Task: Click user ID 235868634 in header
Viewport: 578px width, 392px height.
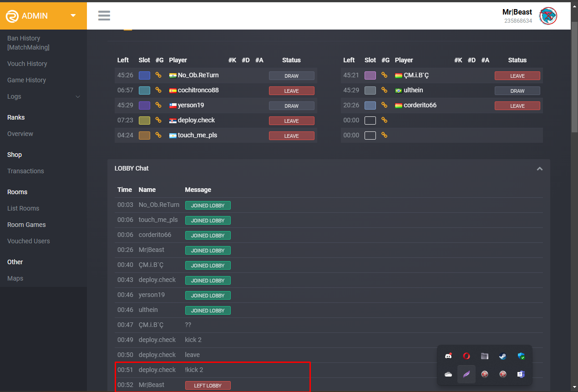Action: tap(518, 21)
